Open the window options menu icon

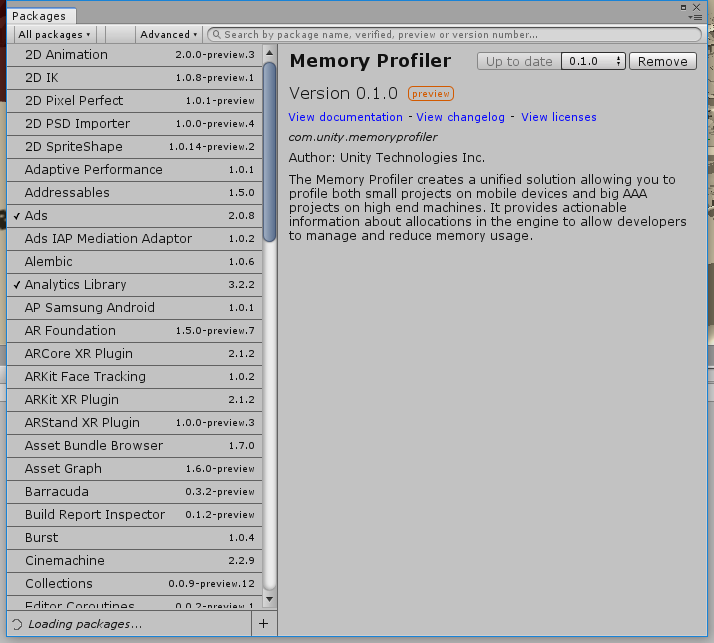[696, 17]
